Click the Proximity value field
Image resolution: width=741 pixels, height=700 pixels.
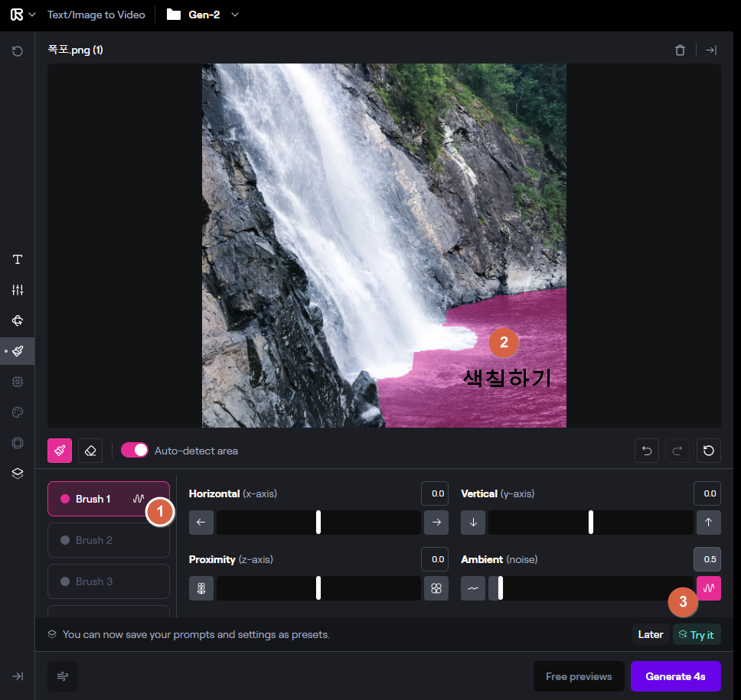coord(435,559)
